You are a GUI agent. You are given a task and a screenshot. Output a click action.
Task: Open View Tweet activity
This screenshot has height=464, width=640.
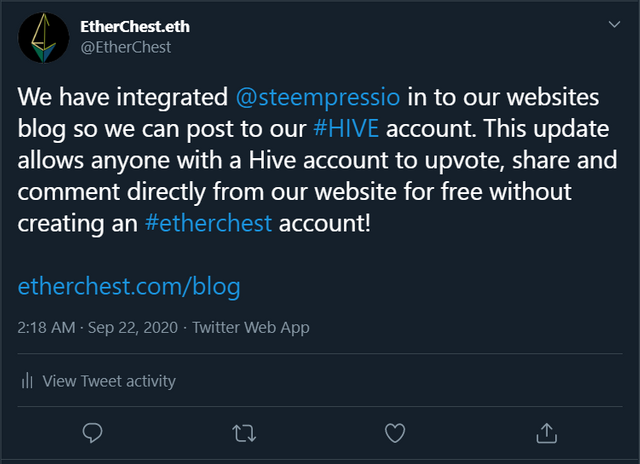pos(109,381)
